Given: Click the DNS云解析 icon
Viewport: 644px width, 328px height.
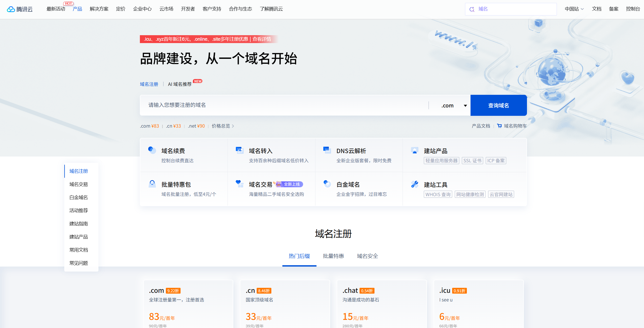Looking at the screenshot, I should click(x=327, y=150).
